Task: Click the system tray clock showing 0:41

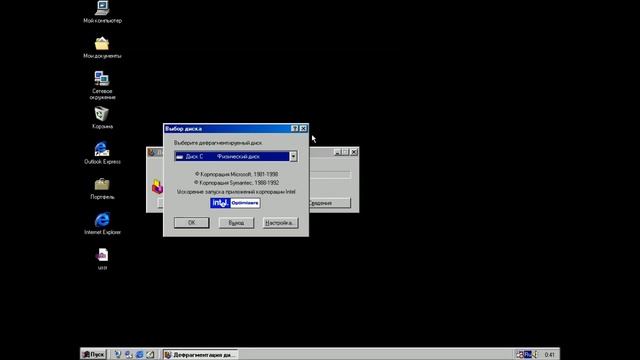Action: 549,355
